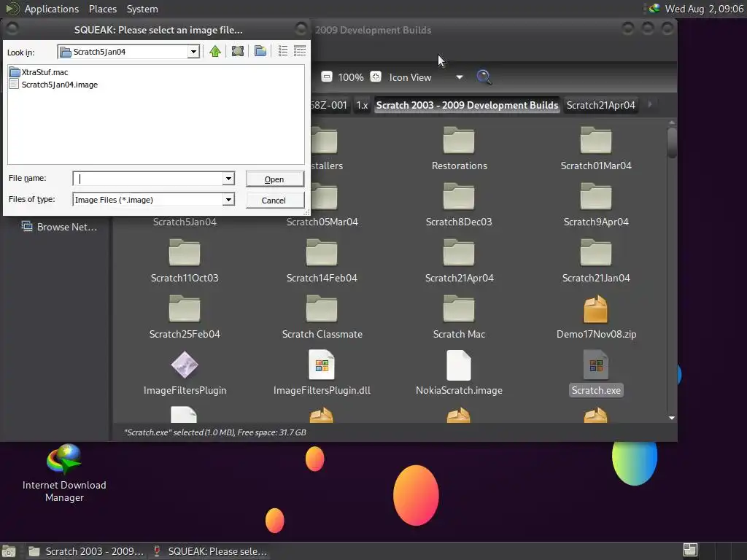The height and width of the screenshot is (560, 747).
Task: Switch to SQUEAK taskbar window
Action: (x=210, y=551)
